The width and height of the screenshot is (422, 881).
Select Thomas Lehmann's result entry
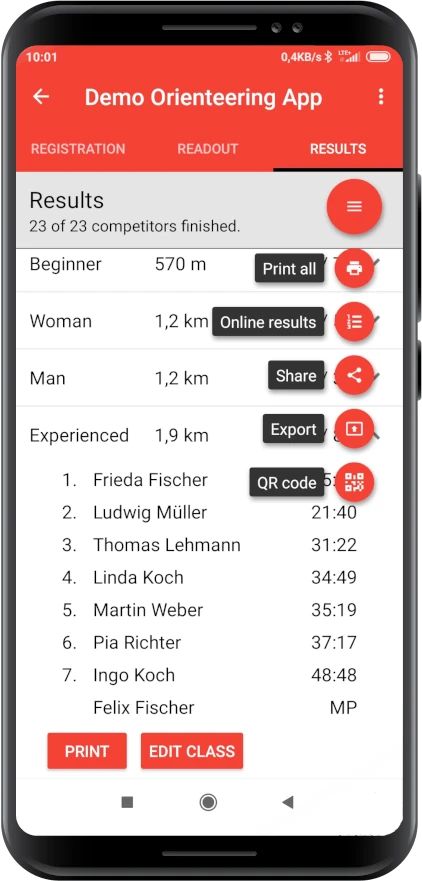[x=209, y=545]
